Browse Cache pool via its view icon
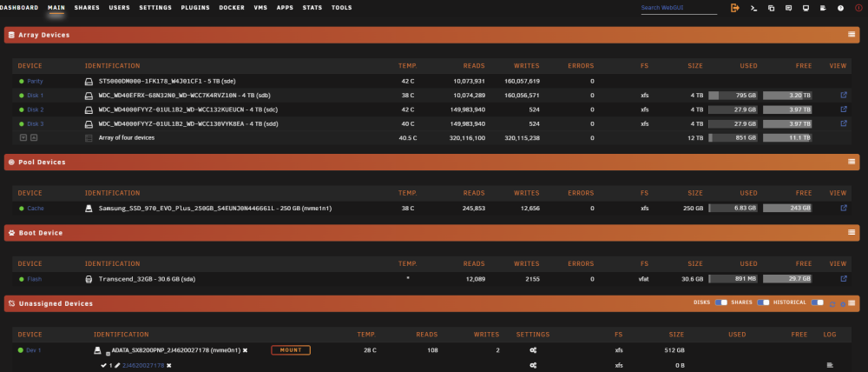 [x=844, y=208]
